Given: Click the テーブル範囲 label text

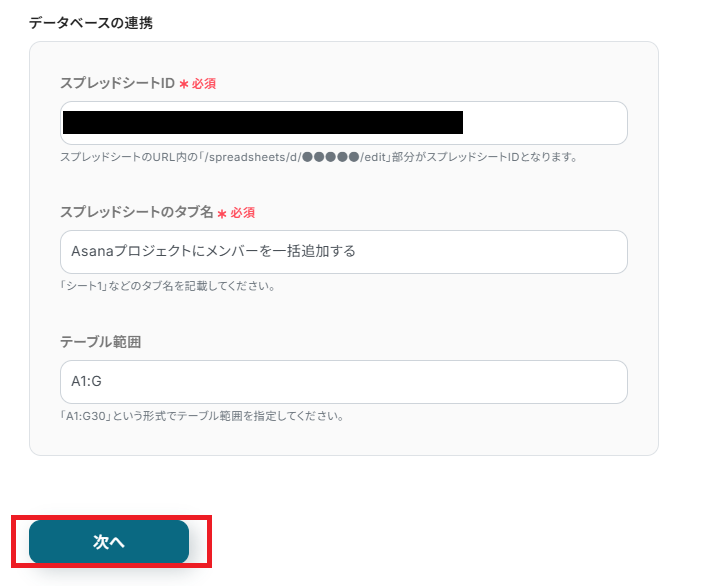Looking at the screenshot, I should point(100,342).
